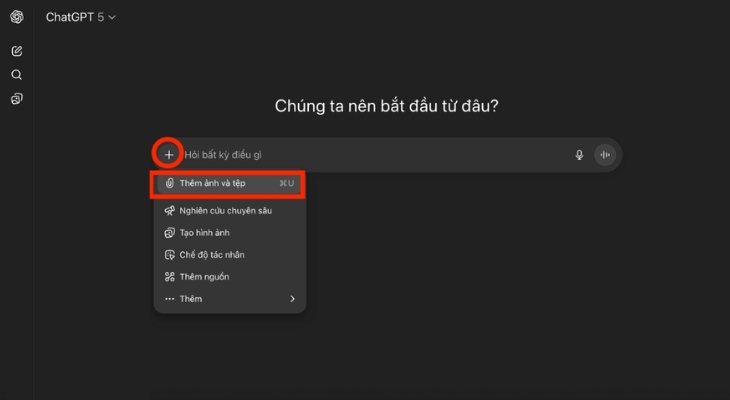Click the telescope deep research icon
Viewport: 730px width, 400px height.
click(x=169, y=211)
